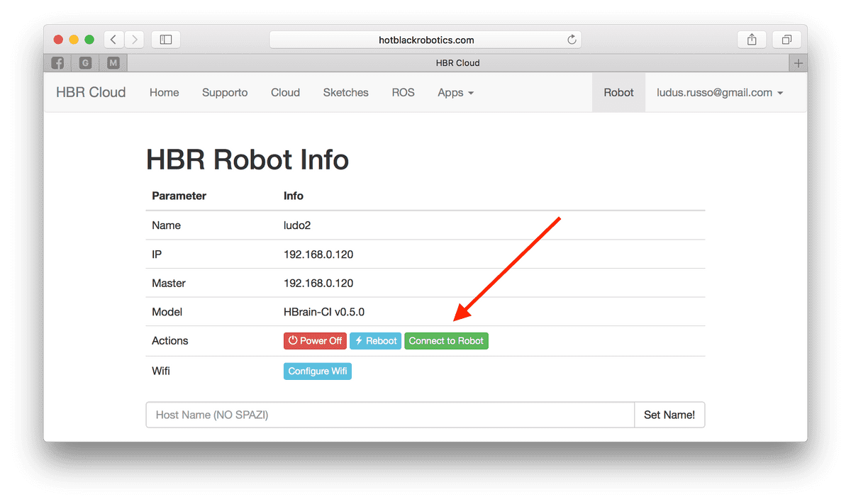The image size is (851, 504).
Task: Click inside the Host Name input field
Action: click(390, 415)
